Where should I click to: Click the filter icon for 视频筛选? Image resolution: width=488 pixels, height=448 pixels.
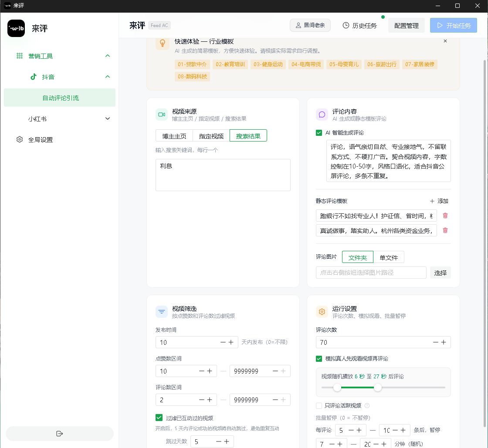pyautogui.click(x=162, y=312)
